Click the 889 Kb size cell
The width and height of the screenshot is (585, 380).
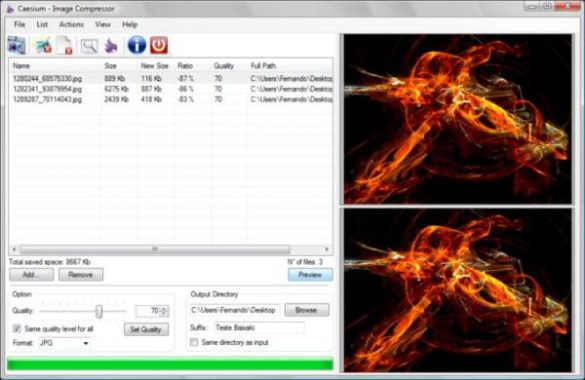[115, 79]
